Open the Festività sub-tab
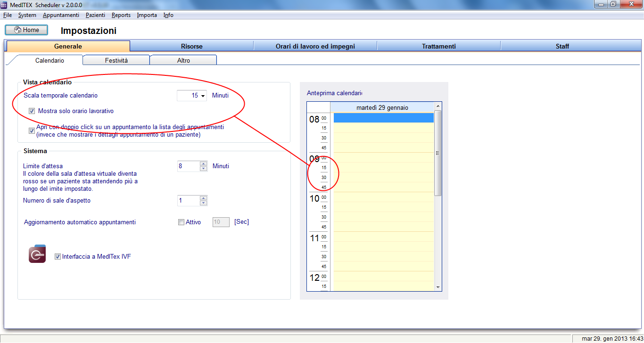 [x=116, y=60]
